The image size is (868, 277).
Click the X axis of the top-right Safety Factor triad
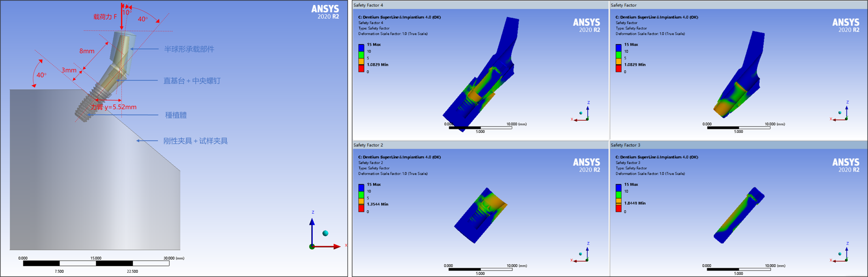839,119
